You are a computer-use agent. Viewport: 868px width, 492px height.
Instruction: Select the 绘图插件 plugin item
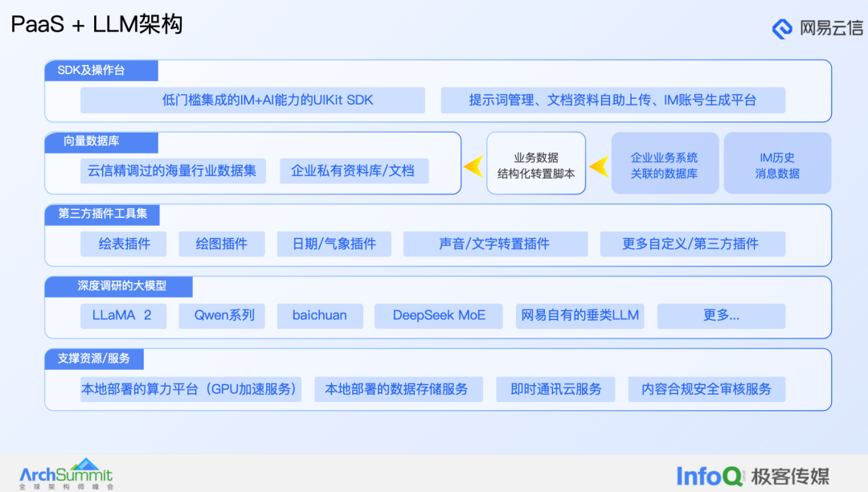tap(223, 244)
